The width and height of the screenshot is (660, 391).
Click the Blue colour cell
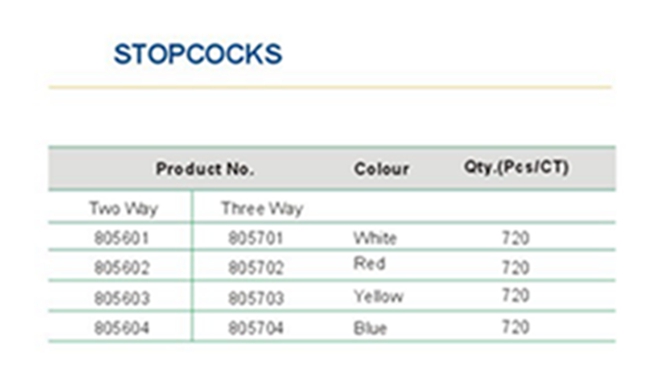(370, 328)
